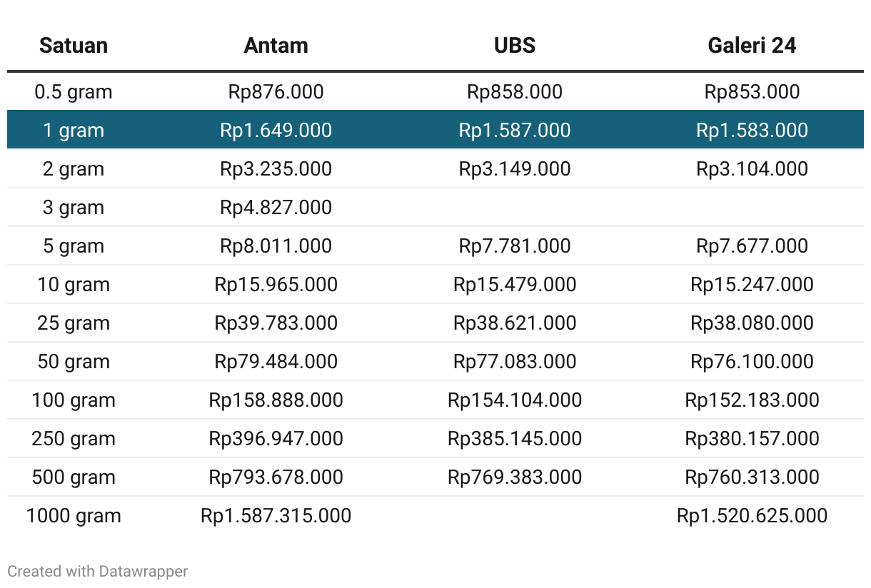Open the Created with Datawrapper link

pos(98,571)
